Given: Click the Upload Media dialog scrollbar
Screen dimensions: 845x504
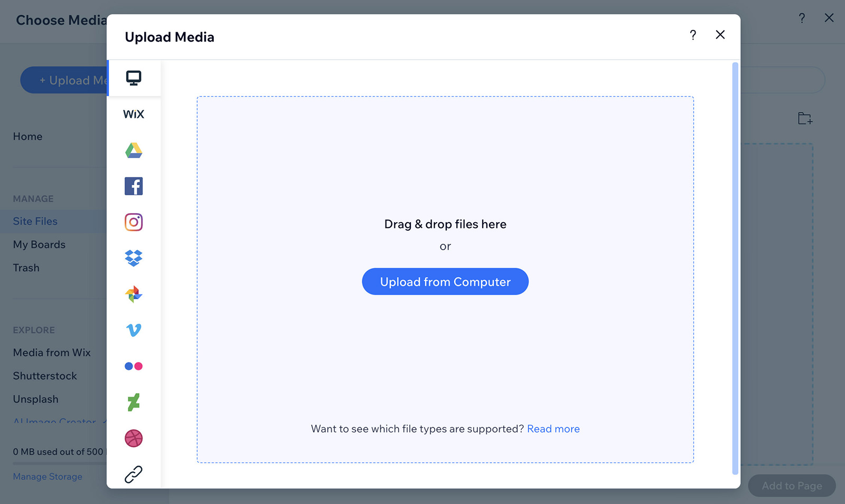Looking at the screenshot, I should click(735, 268).
